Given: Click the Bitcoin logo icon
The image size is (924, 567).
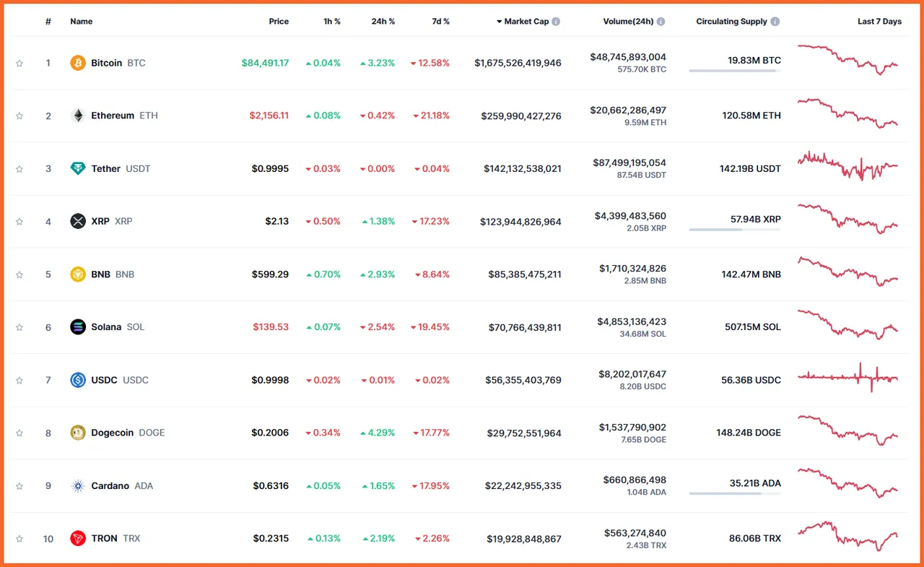Looking at the screenshot, I should (x=78, y=63).
